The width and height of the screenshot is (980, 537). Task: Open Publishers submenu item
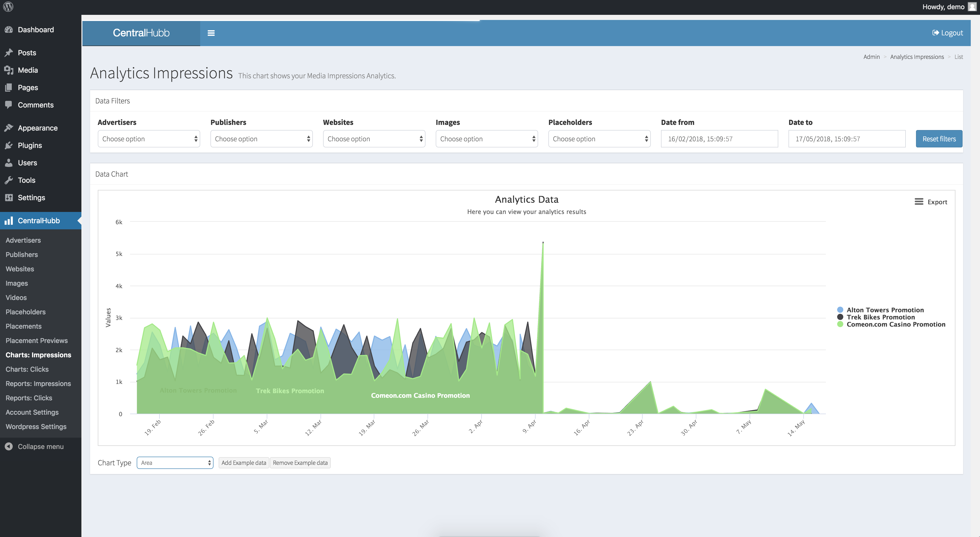point(22,255)
